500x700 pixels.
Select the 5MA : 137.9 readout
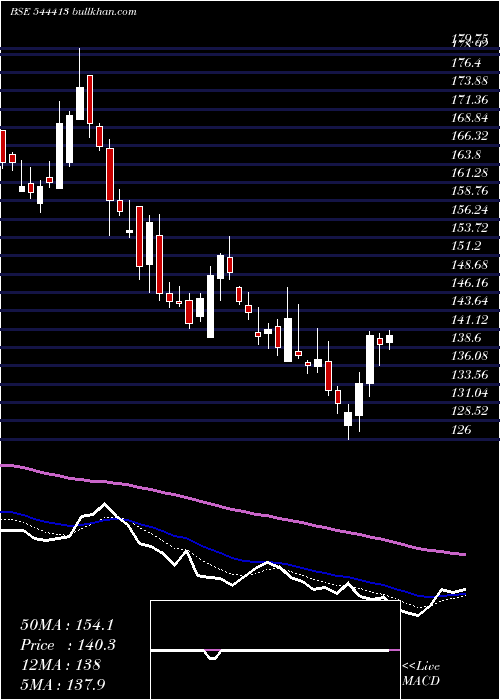[63, 684]
